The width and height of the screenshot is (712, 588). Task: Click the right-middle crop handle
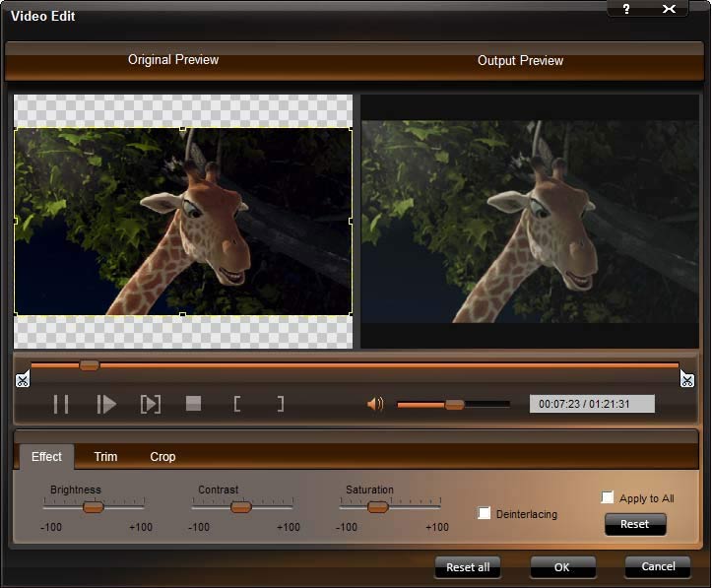point(351,222)
